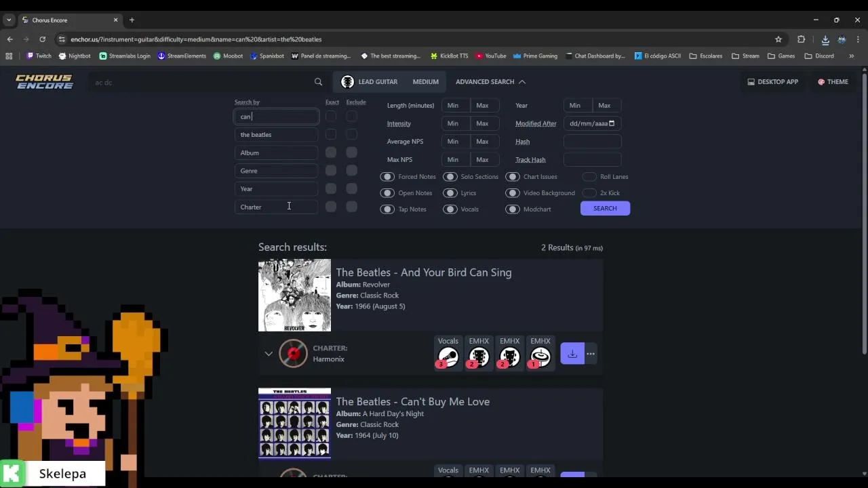Click Harmonix charter name

point(328,359)
